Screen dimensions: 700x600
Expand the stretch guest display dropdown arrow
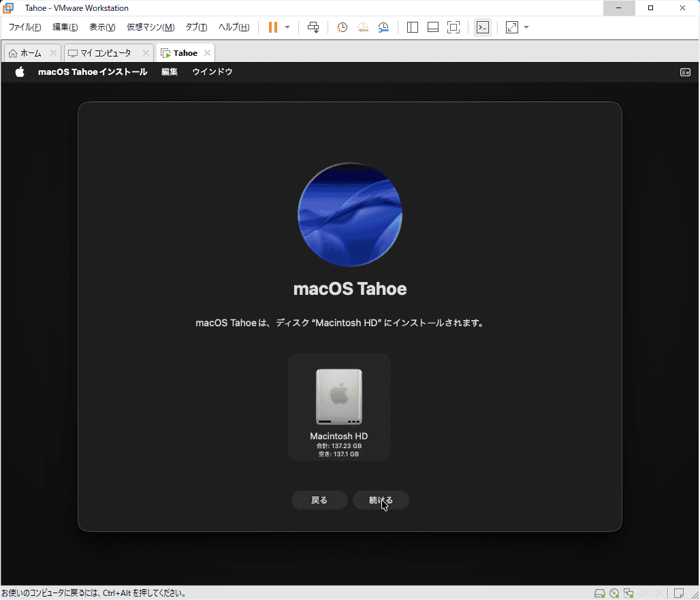pyautogui.click(x=526, y=27)
